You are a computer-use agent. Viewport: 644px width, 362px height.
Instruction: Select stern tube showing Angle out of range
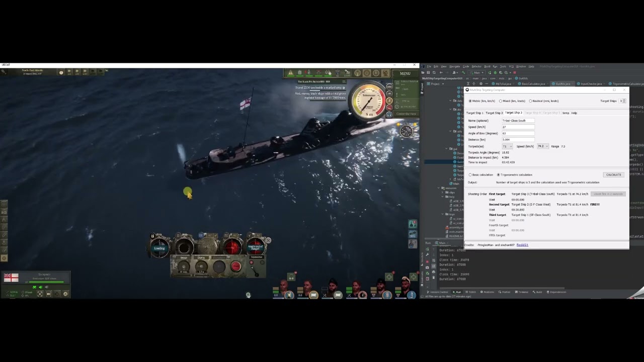pyautogui.click(x=256, y=247)
